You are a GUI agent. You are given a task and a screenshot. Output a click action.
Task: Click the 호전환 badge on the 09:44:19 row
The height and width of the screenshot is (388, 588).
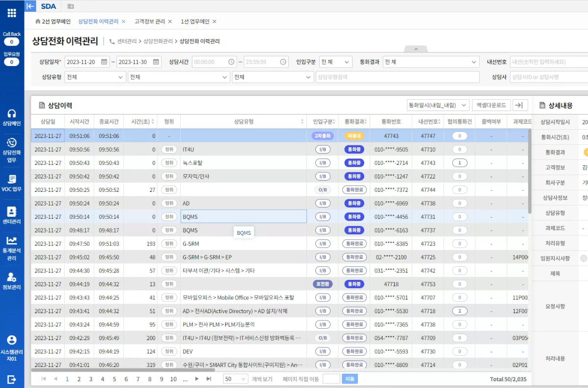(x=323, y=284)
